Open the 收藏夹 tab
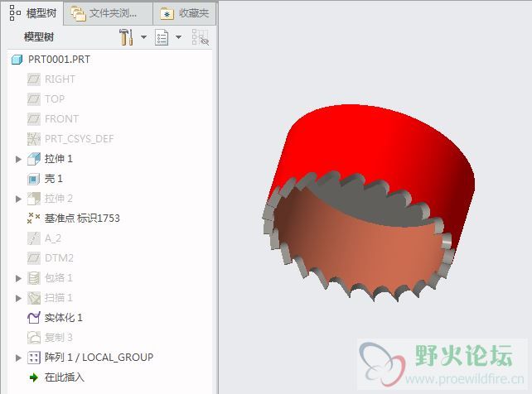The width and height of the screenshot is (532, 394). coord(185,13)
